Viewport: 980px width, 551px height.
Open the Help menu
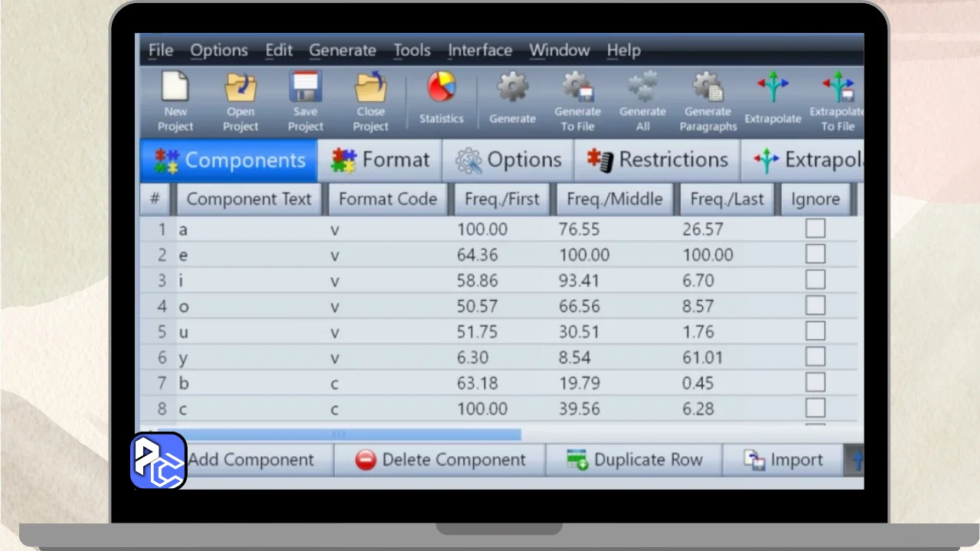[x=623, y=51]
